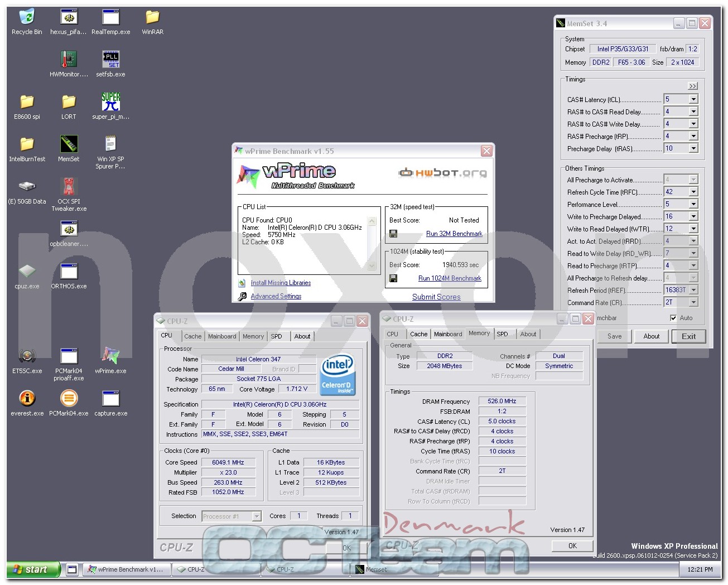Open CAS# Latency (tCL) dropdown
728x585 pixels.
(x=693, y=99)
